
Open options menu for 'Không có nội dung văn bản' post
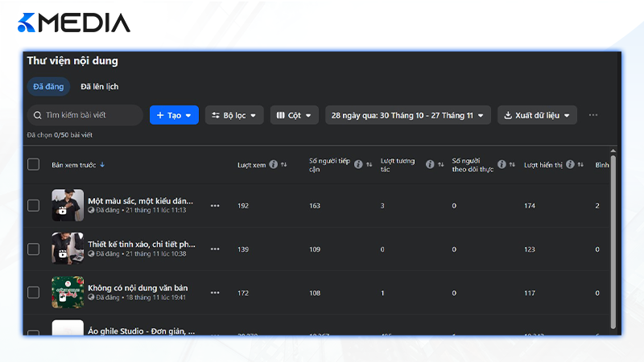(x=215, y=293)
